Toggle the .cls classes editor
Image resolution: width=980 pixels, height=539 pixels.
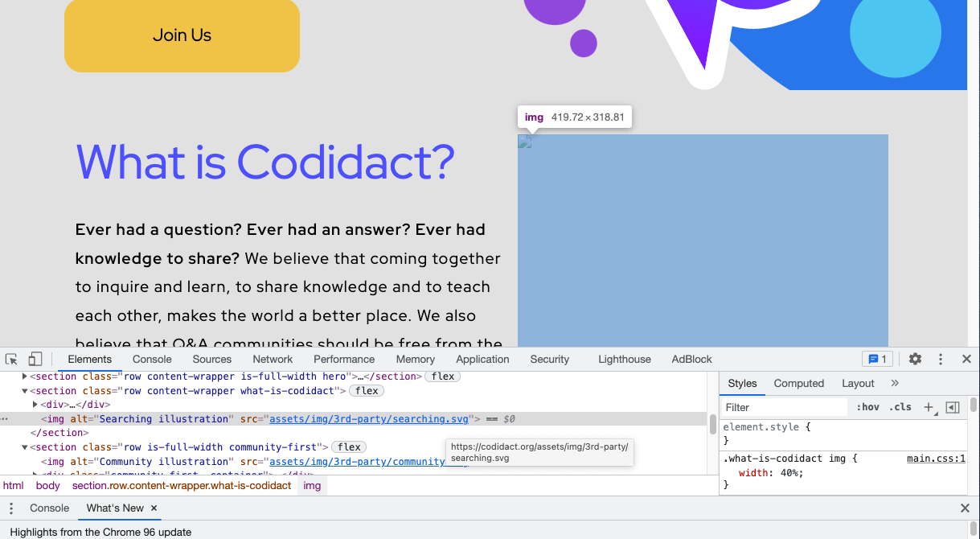point(900,407)
